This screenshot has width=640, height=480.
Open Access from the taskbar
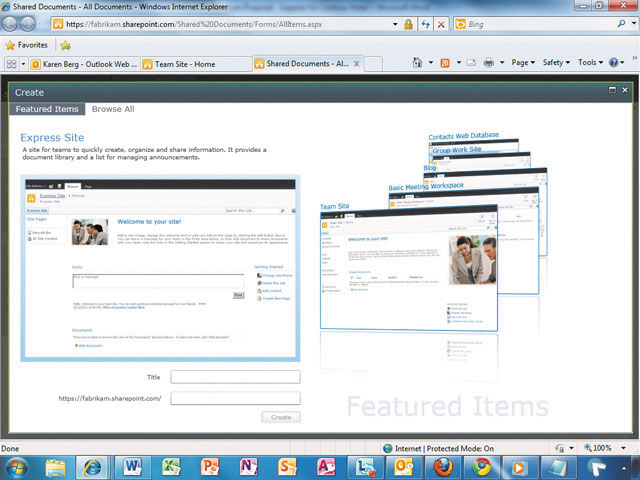coord(326,466)
